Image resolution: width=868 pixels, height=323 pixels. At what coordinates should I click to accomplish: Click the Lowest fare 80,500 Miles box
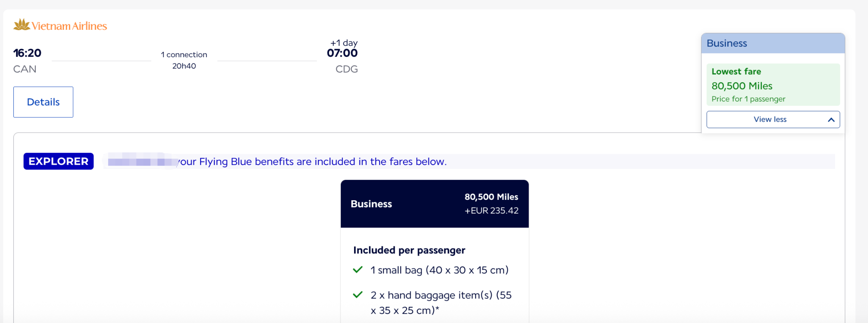pos(773,84)
